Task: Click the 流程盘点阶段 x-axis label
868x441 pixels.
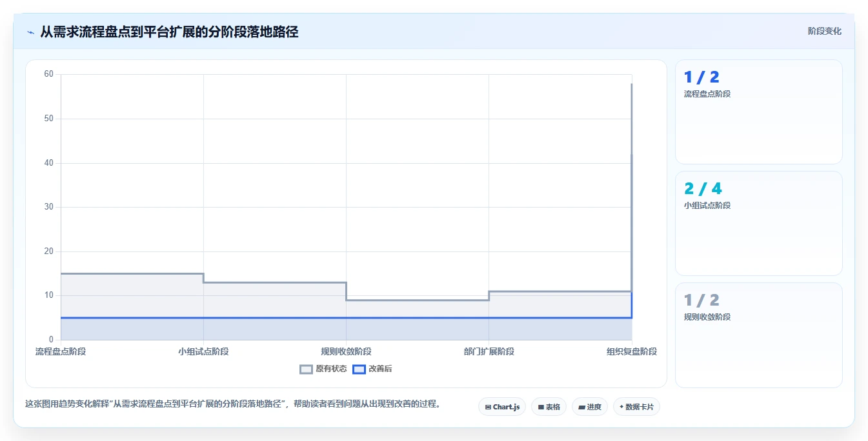Action: point(61,351)
